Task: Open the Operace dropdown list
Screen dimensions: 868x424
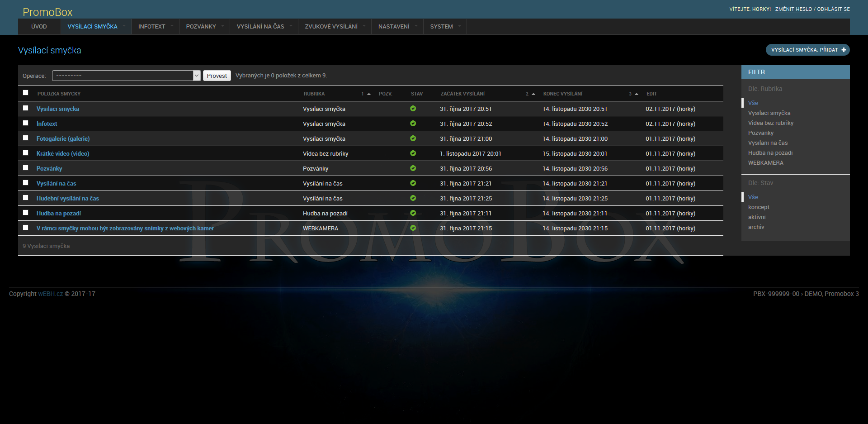Action: [126, 76]
